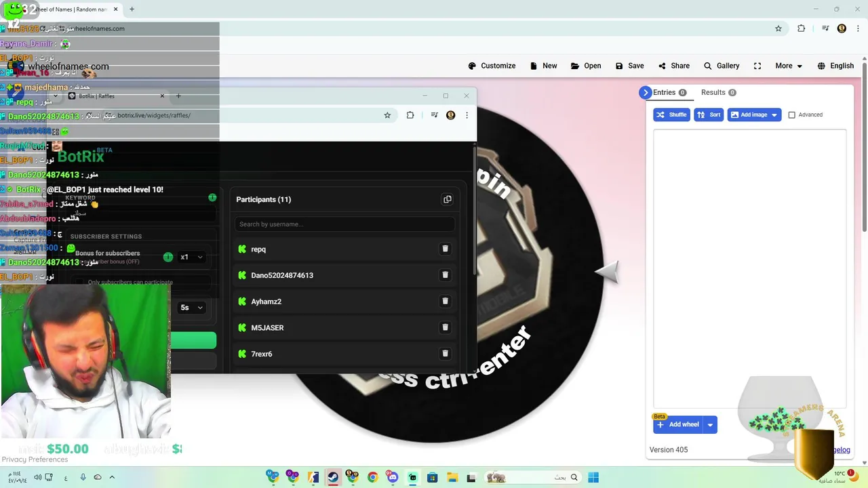Image resolution: width=868 pixels, height=488 pixels.
Task: Click the Participants (11) heading
Action: click(263, 199)
